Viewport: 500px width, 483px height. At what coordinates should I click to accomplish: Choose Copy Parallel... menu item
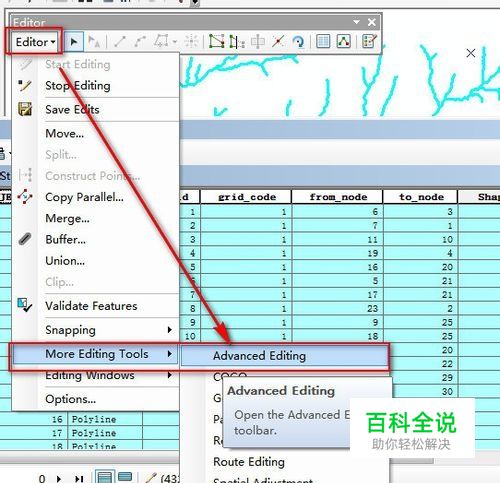[95, 197]
